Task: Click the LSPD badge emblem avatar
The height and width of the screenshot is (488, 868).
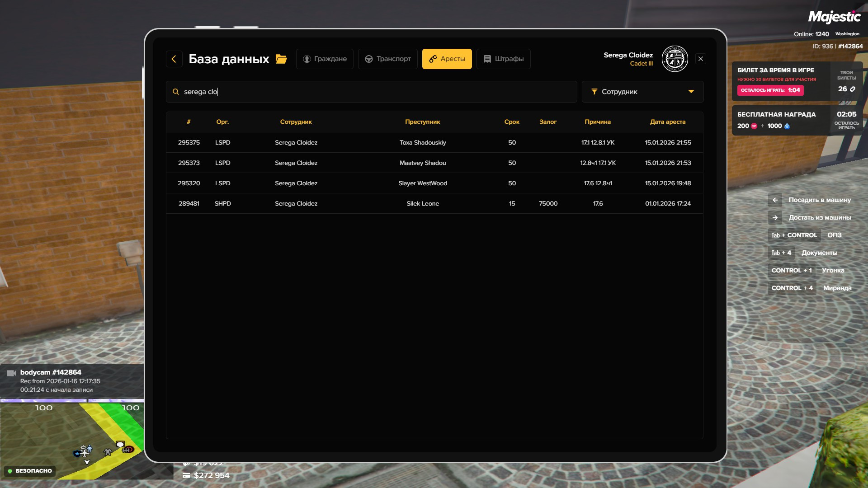Action: pos(675,59)
